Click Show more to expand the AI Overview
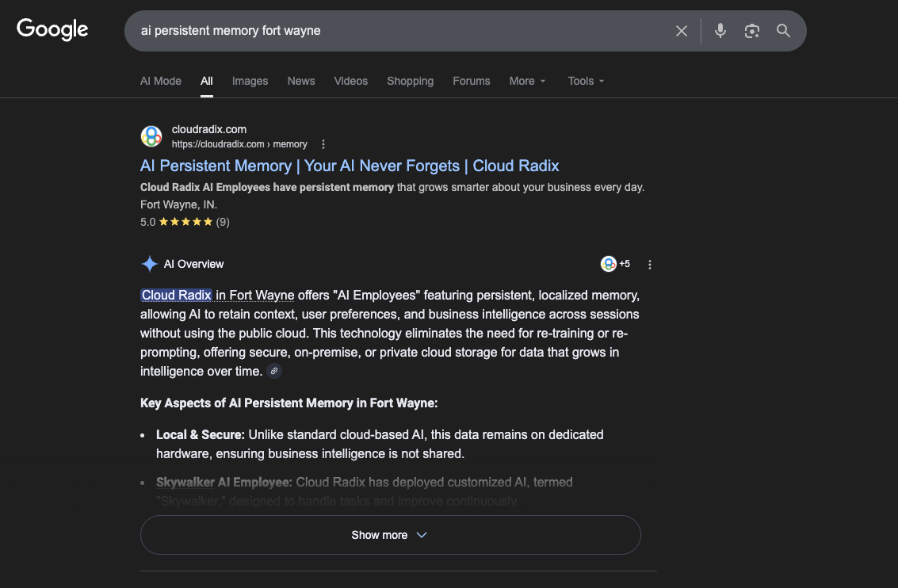Screen dimensions: 898x588 click(389, 535)
